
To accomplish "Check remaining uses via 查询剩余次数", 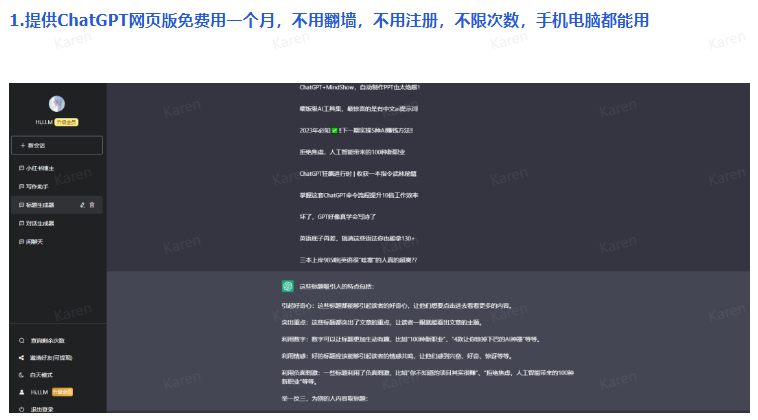I will tap(42, 341).
